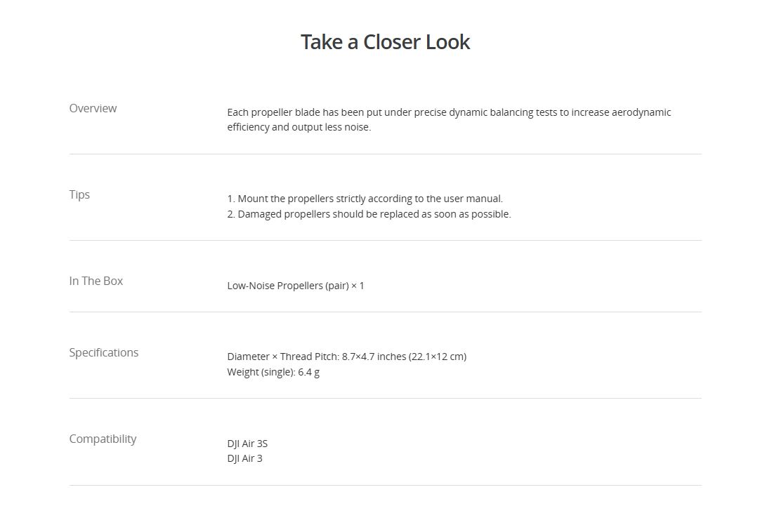This screenshot has width=779, height=532.
Task: Click the "DJI Air 3" entry on the last line
Action: pos(244,458)
